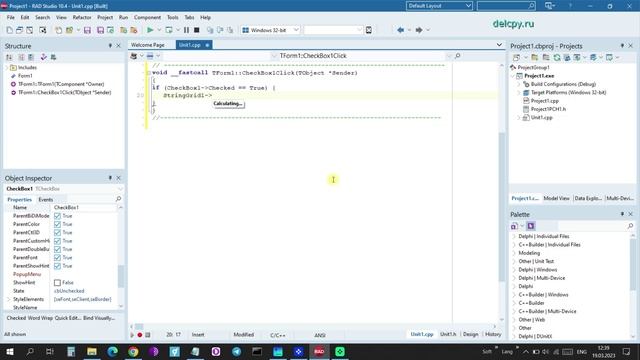The image size is (640, 360).
Task: Toggle the ParentCtl3D checkbox
Action: pyautogui.click(x=58, y=233)
